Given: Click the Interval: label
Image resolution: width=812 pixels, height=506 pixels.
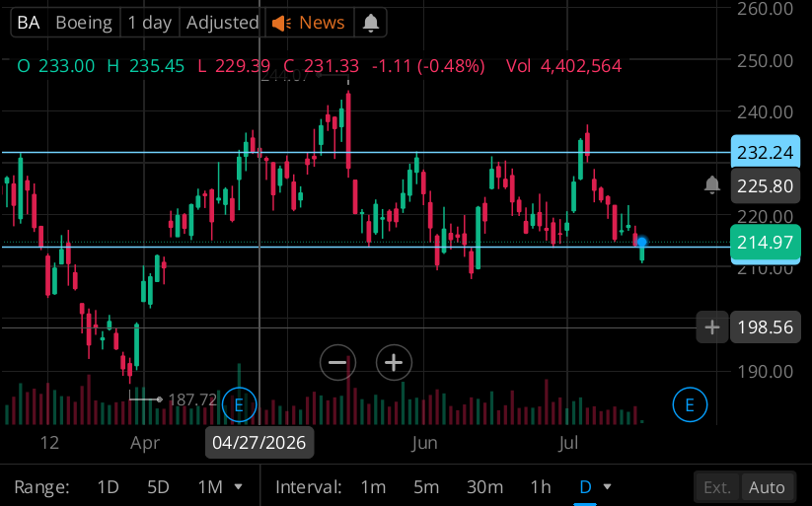Looking at the screenshot, I should pos(308,487).
